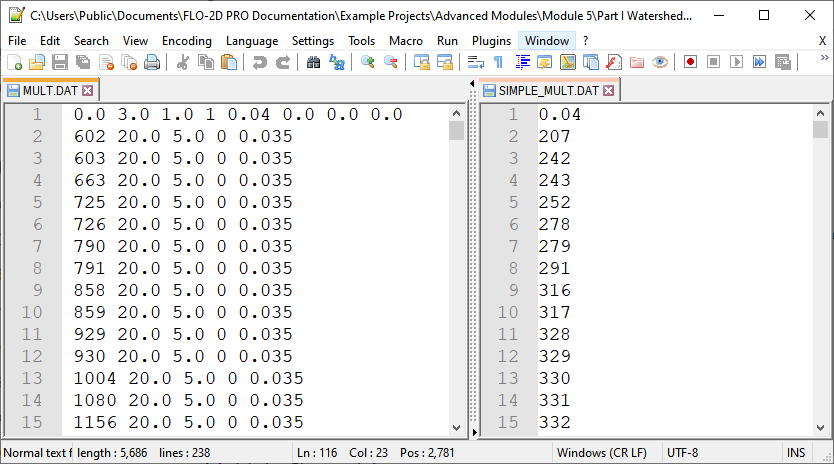Click the Find and Replace icon
This screenshot has height=464, width=834.
tap(337, 62)
